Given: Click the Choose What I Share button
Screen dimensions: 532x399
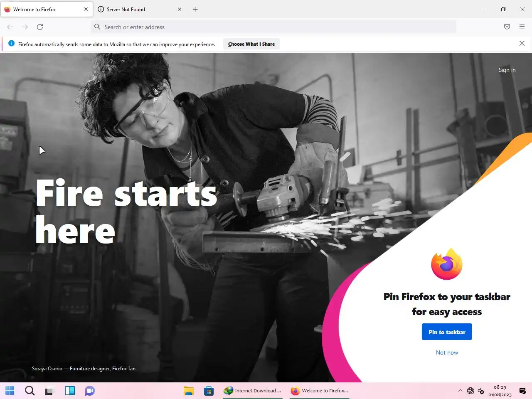Looking at the screenshot, I should [x=251, y=44].
